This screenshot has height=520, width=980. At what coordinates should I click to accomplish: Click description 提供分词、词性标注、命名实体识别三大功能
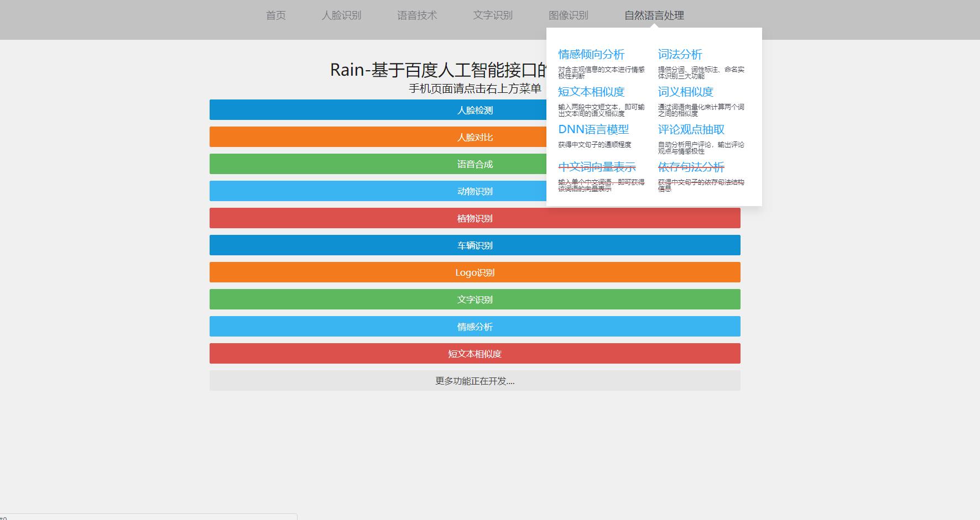click(701, 73)
